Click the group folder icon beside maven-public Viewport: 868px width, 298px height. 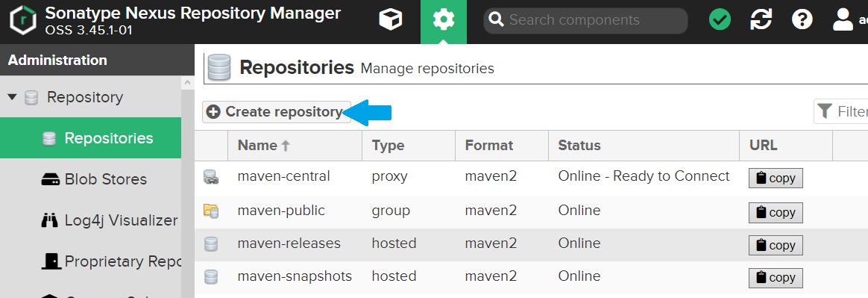(211, 211)
